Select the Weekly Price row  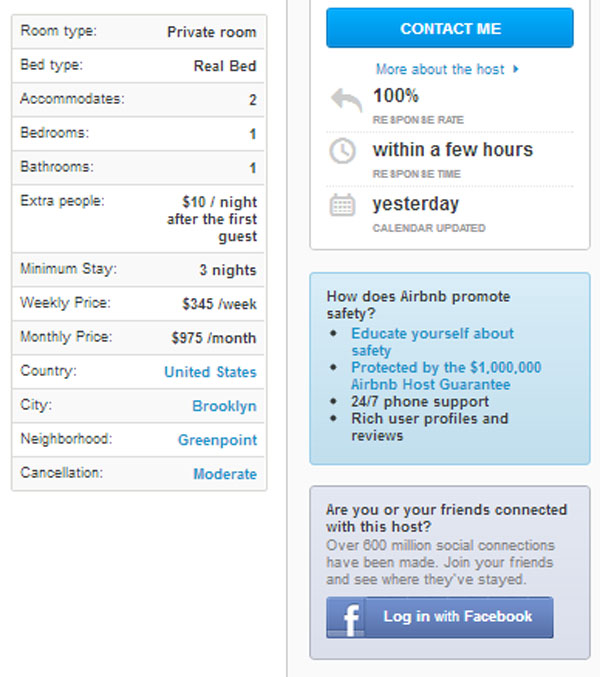[139, 304]
